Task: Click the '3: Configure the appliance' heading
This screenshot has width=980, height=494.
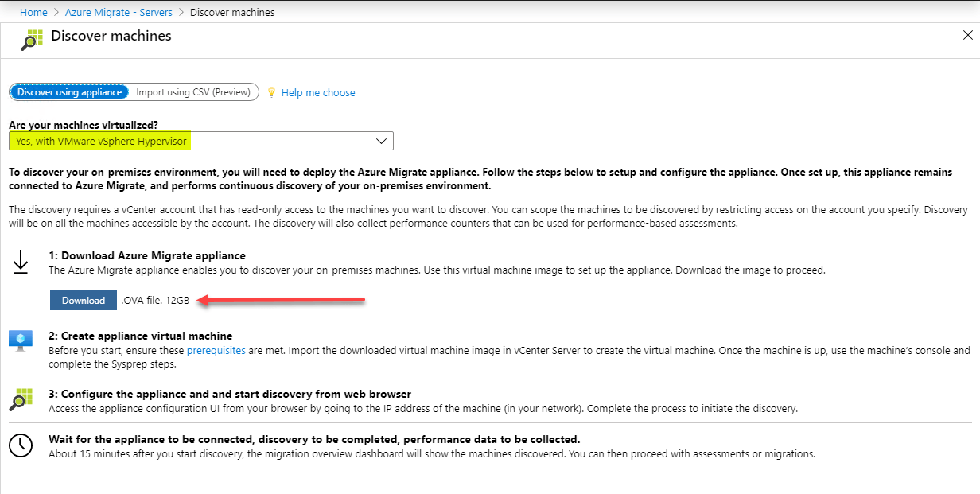Action: 230,394
